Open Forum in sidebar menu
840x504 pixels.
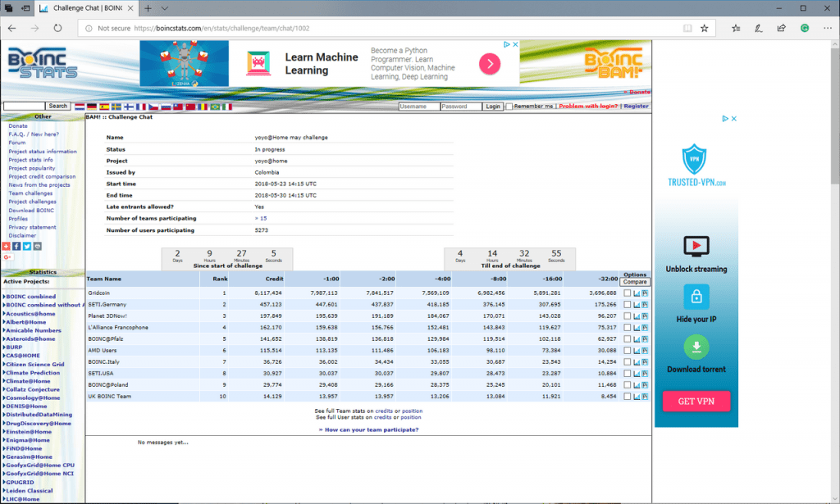pos(16,143)
